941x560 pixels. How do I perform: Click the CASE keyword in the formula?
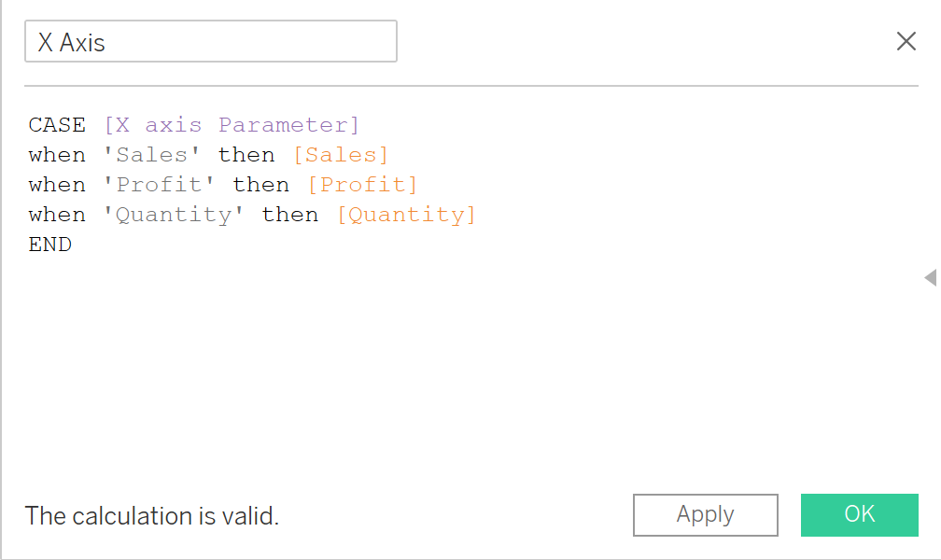tap(57, 125)
